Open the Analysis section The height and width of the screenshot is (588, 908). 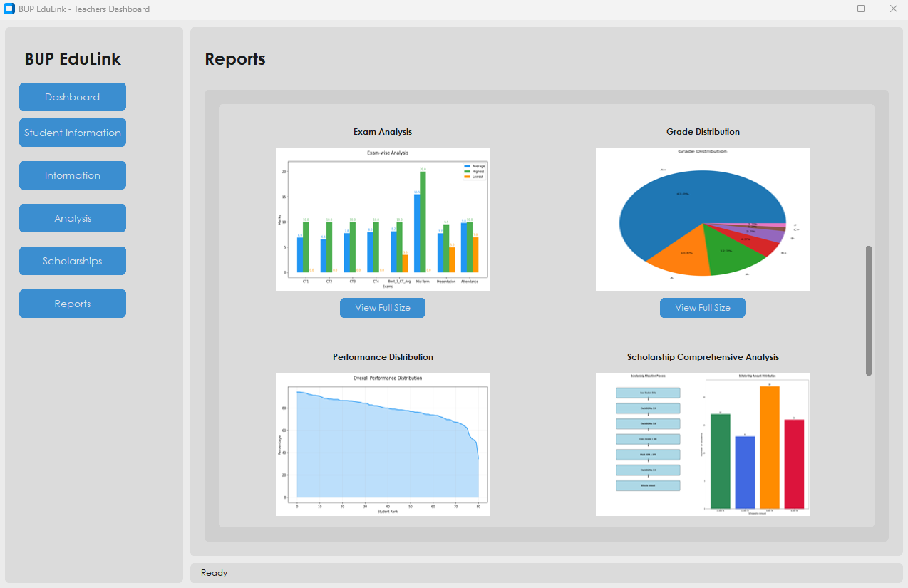[72, 218]
